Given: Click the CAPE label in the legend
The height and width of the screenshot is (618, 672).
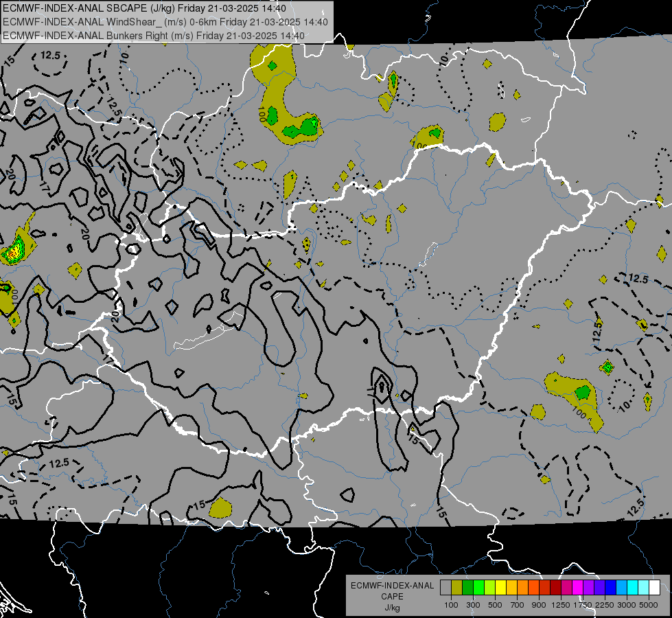Looking at the screenshot, I should (392, 597).
